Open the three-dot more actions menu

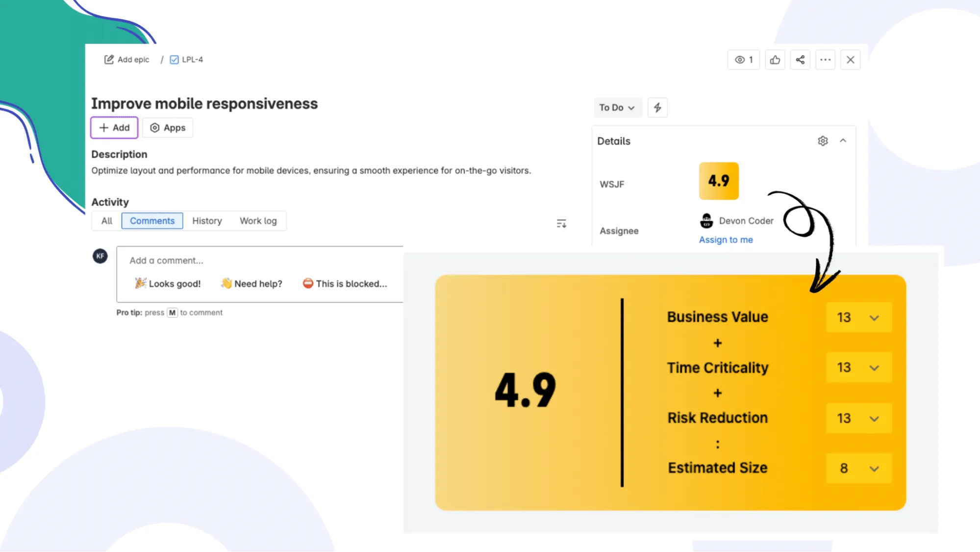click(826, 60)
